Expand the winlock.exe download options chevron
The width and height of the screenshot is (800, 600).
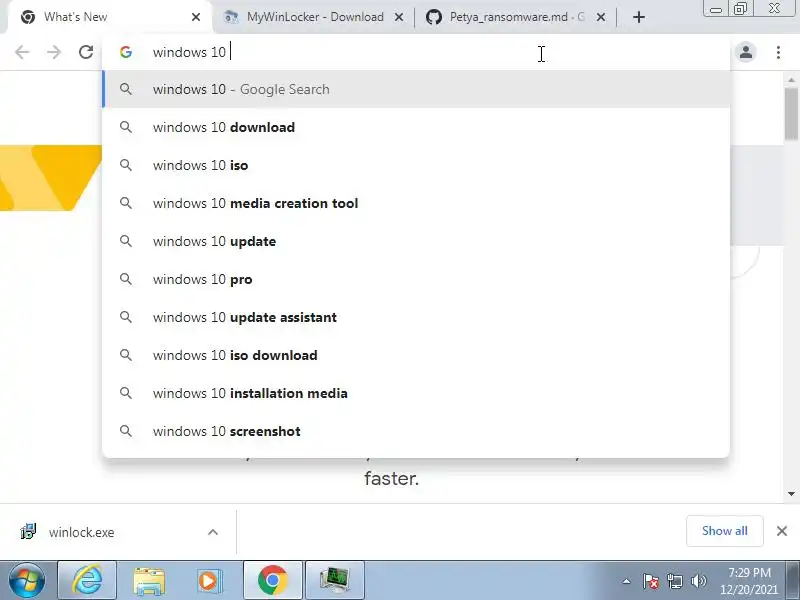click(213, 532)
